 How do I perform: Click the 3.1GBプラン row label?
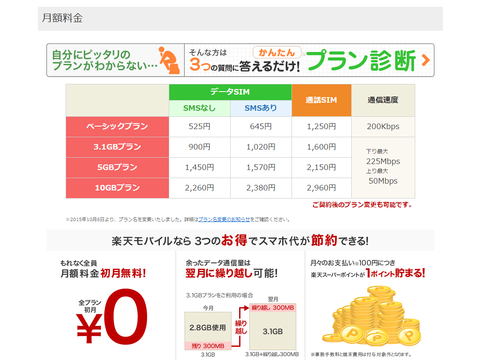click(x=117, y=147)
